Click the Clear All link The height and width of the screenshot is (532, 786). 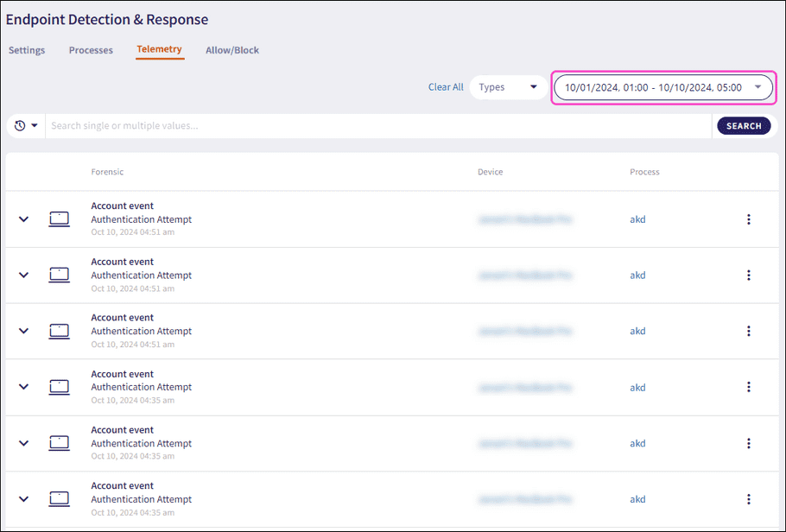coord(446,87)
